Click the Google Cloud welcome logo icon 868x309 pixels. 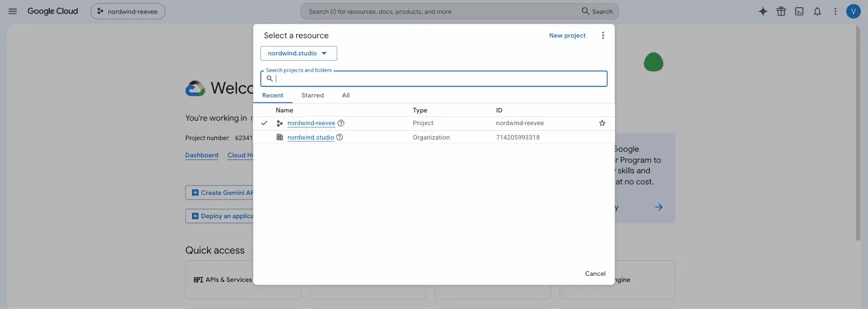(x=195, y=88)
